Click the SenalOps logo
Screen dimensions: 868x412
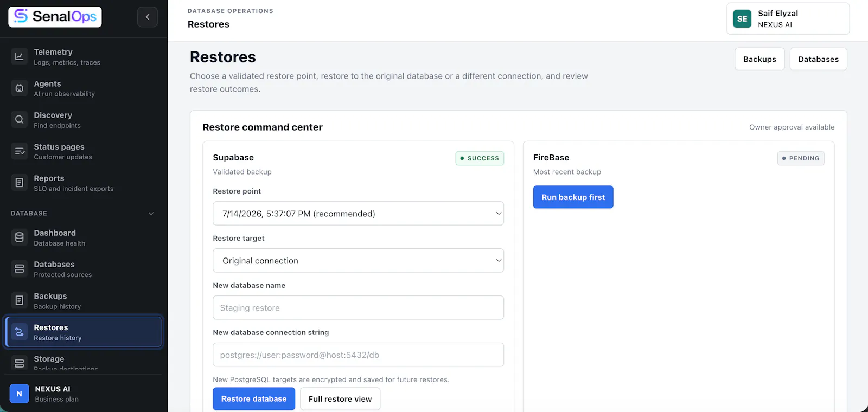pos(55,17)
